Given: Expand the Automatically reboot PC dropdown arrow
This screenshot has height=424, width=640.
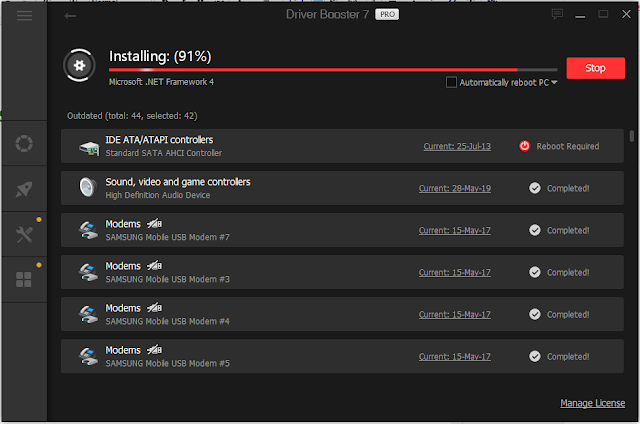Looking at the screenshot, I should pyautogui.click(x=554, y=82).
